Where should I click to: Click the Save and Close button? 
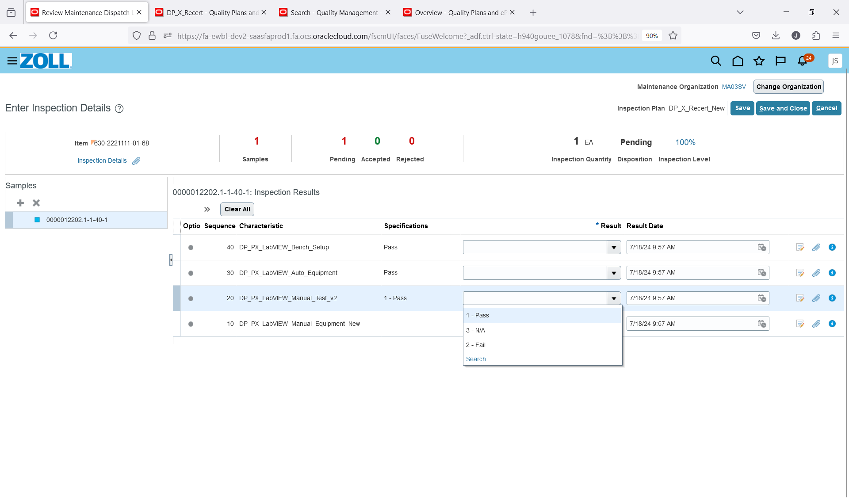783,108
